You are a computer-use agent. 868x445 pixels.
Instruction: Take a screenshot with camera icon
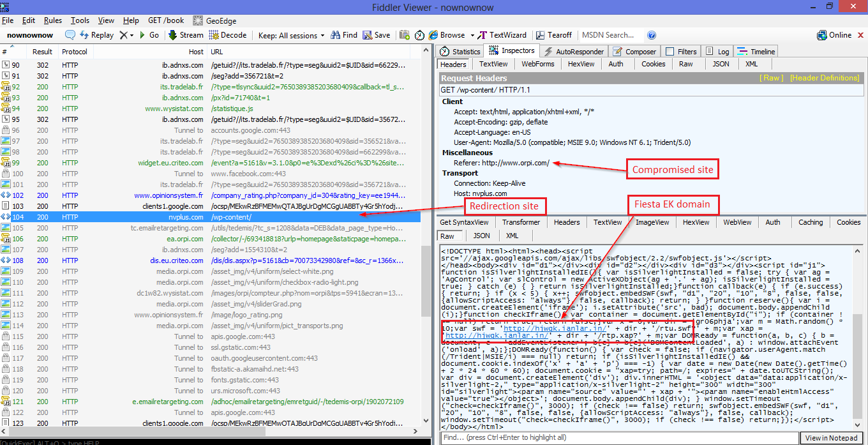coord(405,35)
